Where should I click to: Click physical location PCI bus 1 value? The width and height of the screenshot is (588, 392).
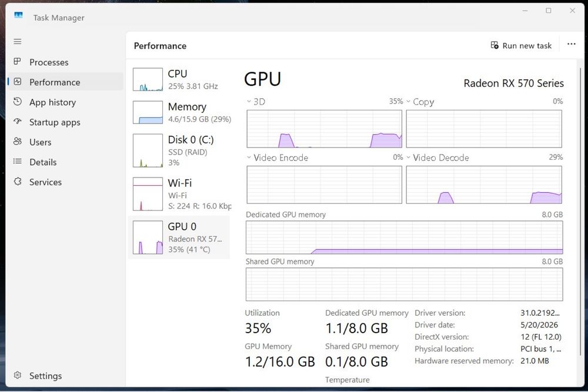pos(541,349)
